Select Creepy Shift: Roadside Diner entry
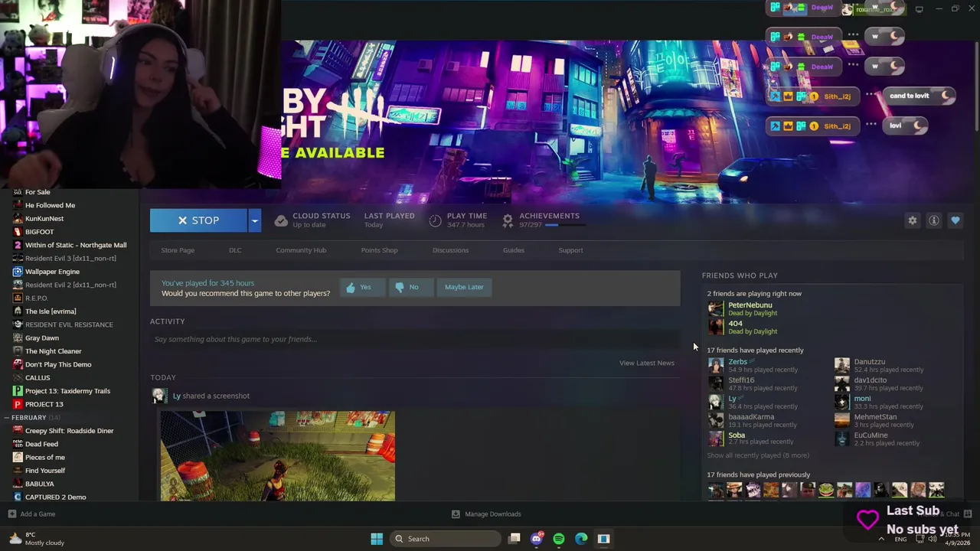Screen dimensions: 980x551 pos(69,431)
